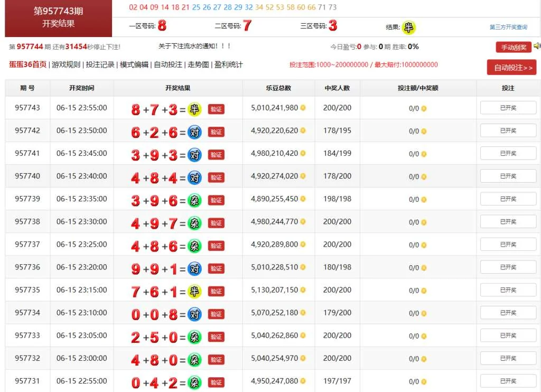Open the 游戏规则 menu item
The height and width of the screenshot is (392, 541).
pos(66,65)
